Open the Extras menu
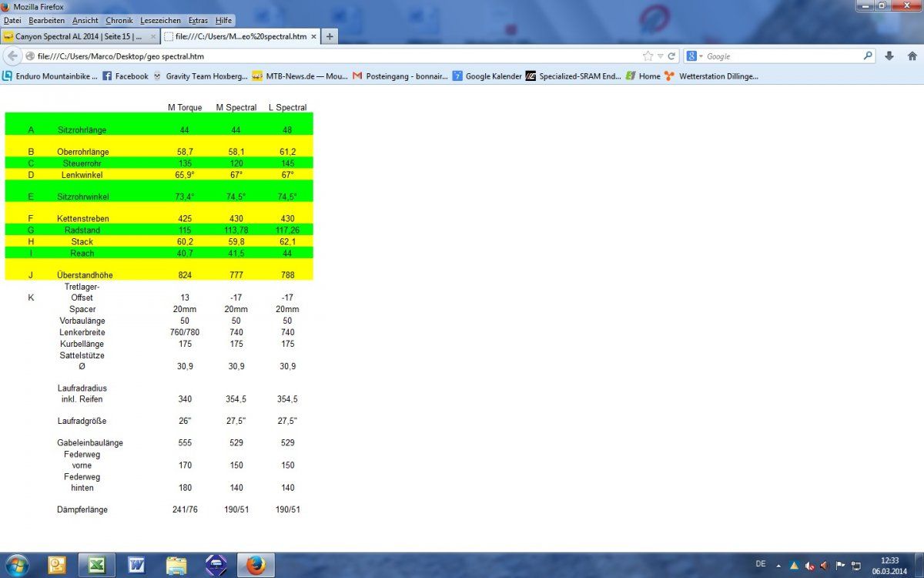 (198, 20)
